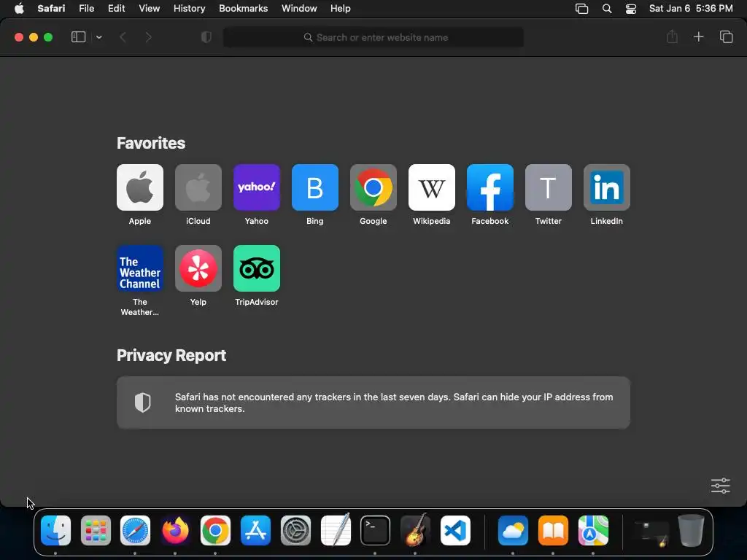Click Safari in the Dock
This screenshot has height=560, width=747.
pyautogui.click(x=135, y=531)
